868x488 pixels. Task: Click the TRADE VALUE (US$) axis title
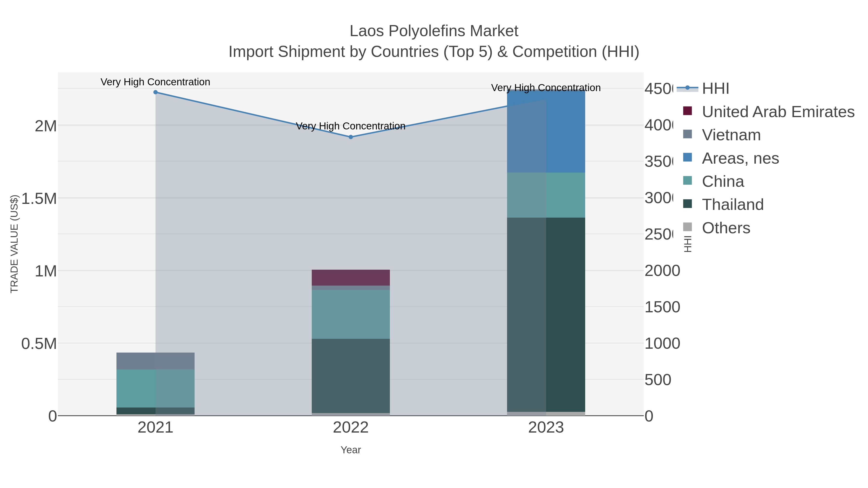tap(14, 244)
